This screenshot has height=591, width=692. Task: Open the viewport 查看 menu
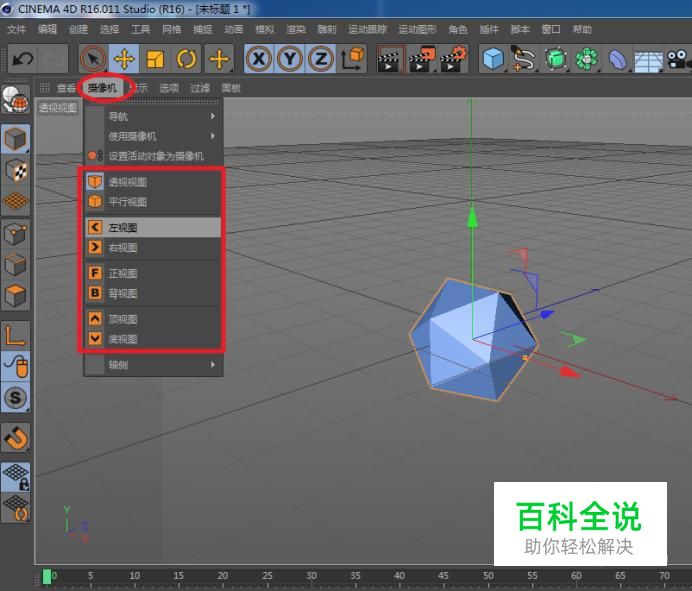pyautogui.click(x=66, y=88)
